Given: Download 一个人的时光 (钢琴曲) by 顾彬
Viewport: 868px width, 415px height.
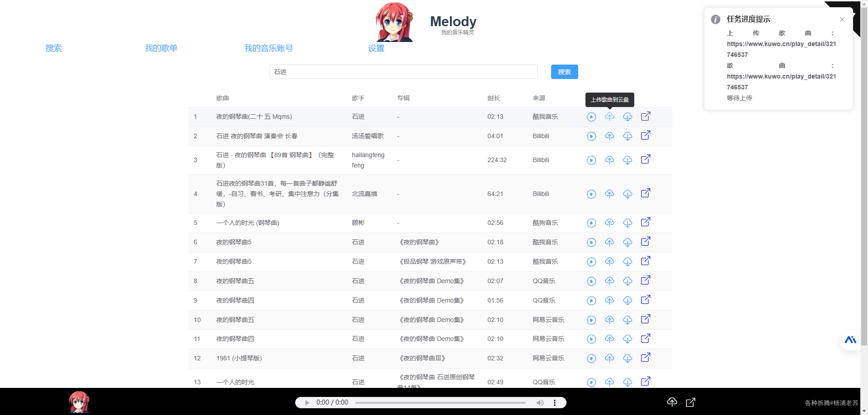Looking at the screenshot, I should pos(627,223).
